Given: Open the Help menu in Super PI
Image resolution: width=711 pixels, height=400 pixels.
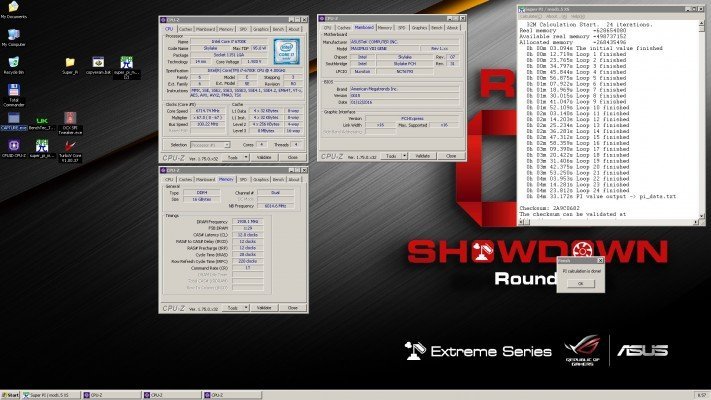Looking at the screenshot, I should pyautogui.click(x=578, y=16).
